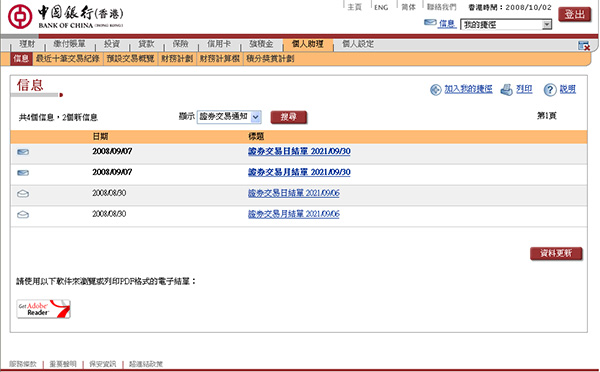Open 最近十筆交易紀錄 submenu
Image resolution: width=600 pixels, height=372 pixels.
click(x=67, y=59)
